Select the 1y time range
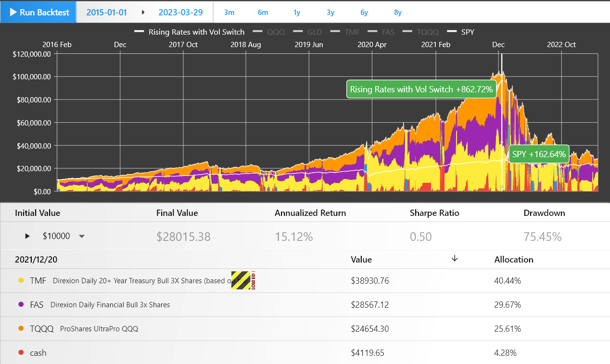 297,13
